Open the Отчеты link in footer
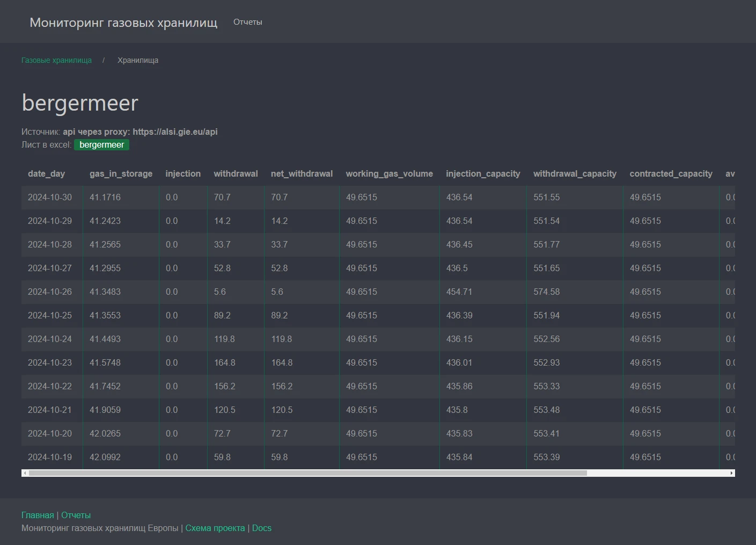This screenshot has width=756, height=545. click(76, 515)
